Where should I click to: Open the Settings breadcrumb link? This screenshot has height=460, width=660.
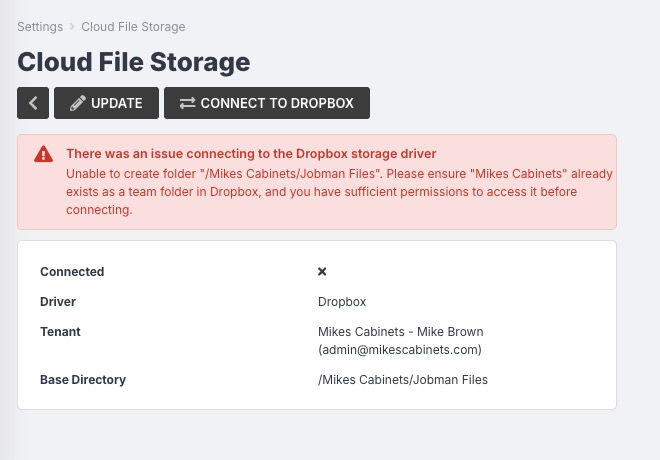(x=40, y=27)
